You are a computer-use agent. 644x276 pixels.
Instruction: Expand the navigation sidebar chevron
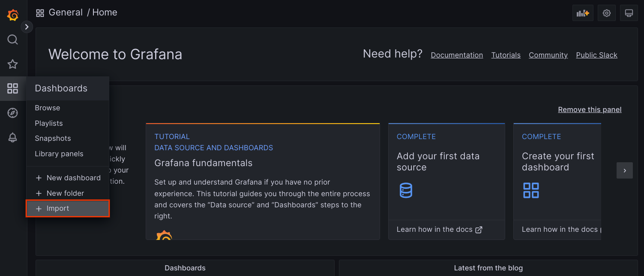[x=27, y=26]
